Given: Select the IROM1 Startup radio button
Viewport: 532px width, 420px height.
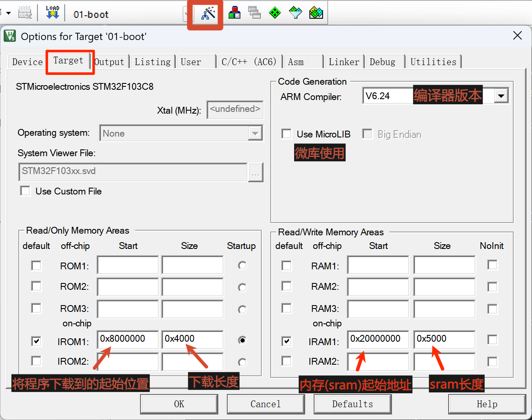Looking at the screenshot, I should click(242, 340).
